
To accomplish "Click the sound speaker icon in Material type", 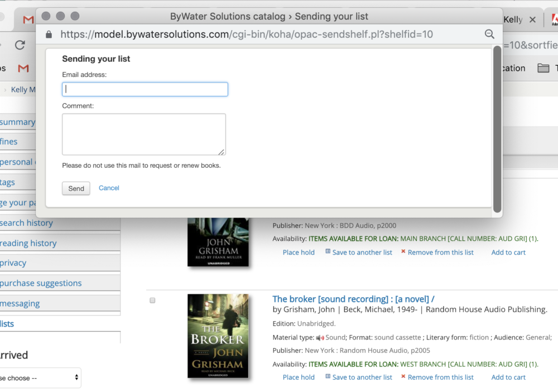I will [320, 337].
